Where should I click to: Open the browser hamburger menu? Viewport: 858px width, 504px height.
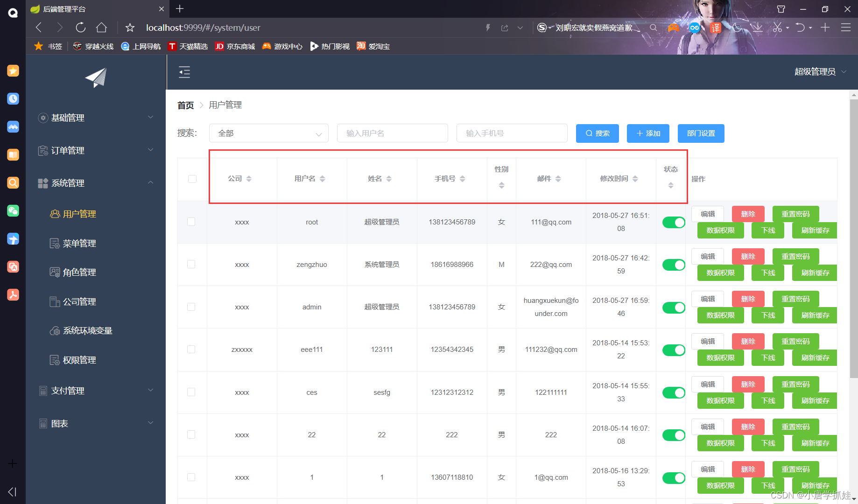point(846,28)
